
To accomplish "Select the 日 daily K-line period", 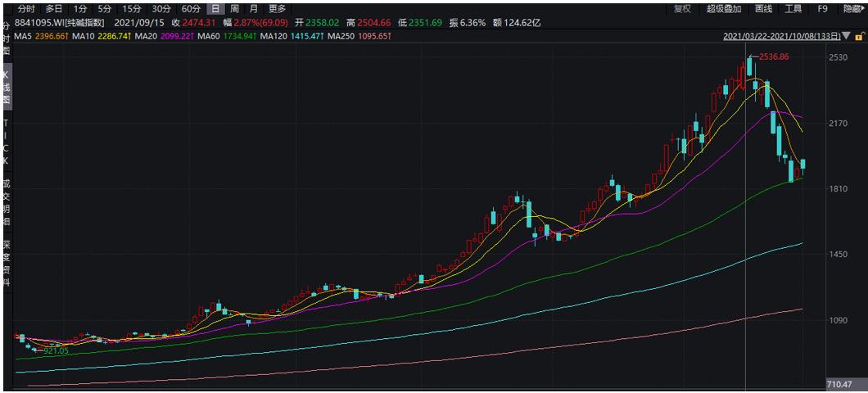I will coord(215,8).
